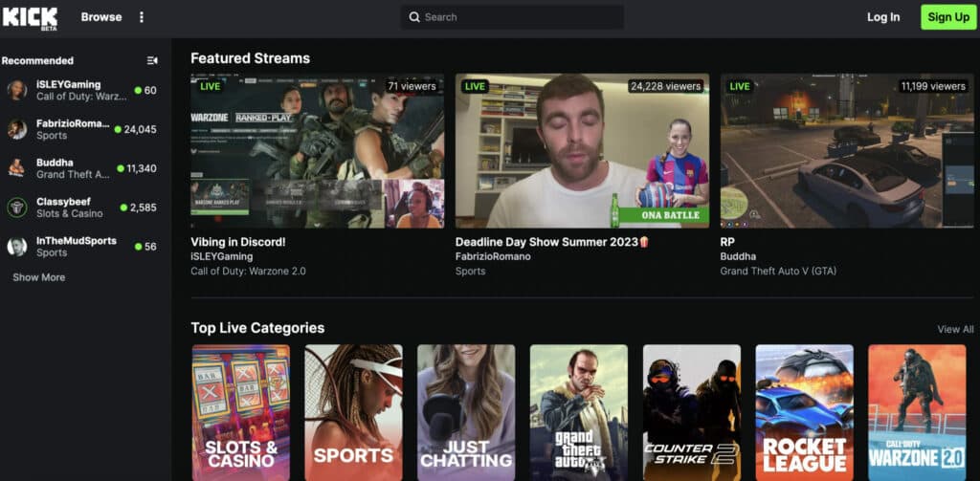Screen dimensions: 980x481
Task: Select iSLEYGaming name in Recommended list
Action: pos(68,84)
